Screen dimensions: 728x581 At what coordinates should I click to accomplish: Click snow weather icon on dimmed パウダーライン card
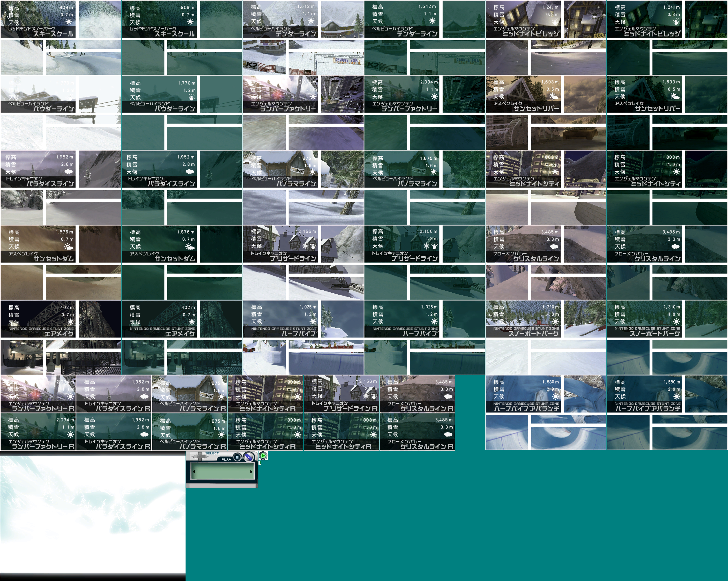191,97
